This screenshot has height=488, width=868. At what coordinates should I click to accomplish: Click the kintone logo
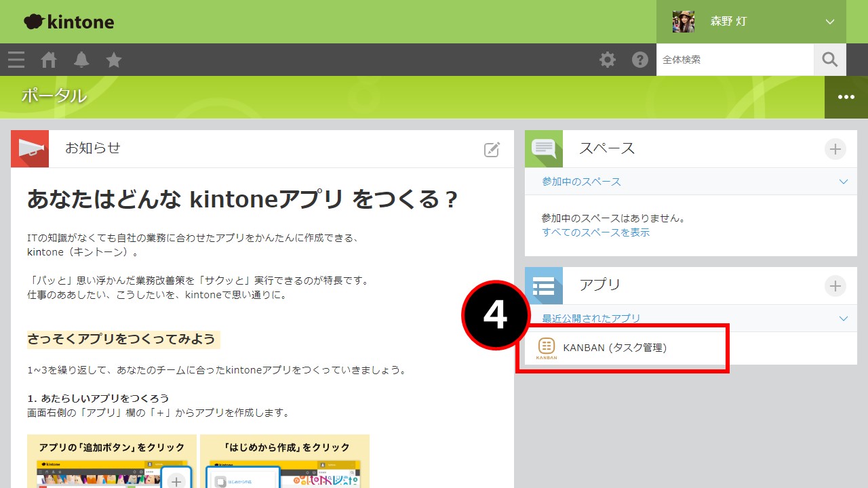tap(68, 22)
